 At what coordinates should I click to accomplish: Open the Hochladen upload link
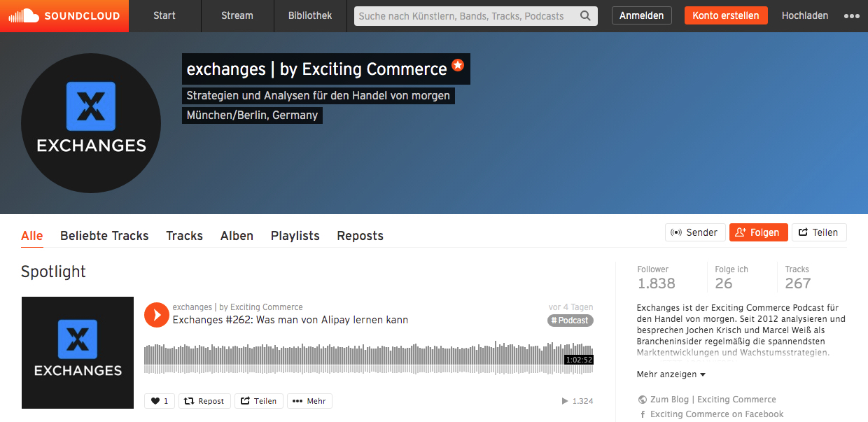click(805, 15)
